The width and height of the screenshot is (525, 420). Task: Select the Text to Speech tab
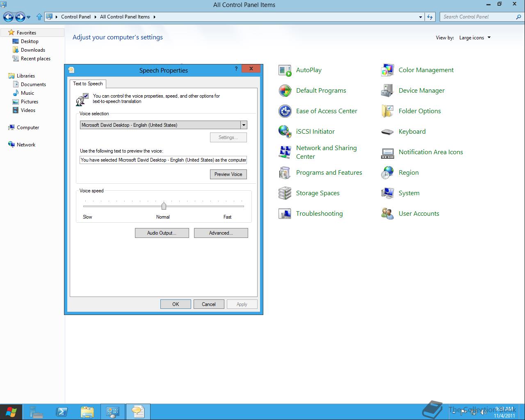point(88,84)
